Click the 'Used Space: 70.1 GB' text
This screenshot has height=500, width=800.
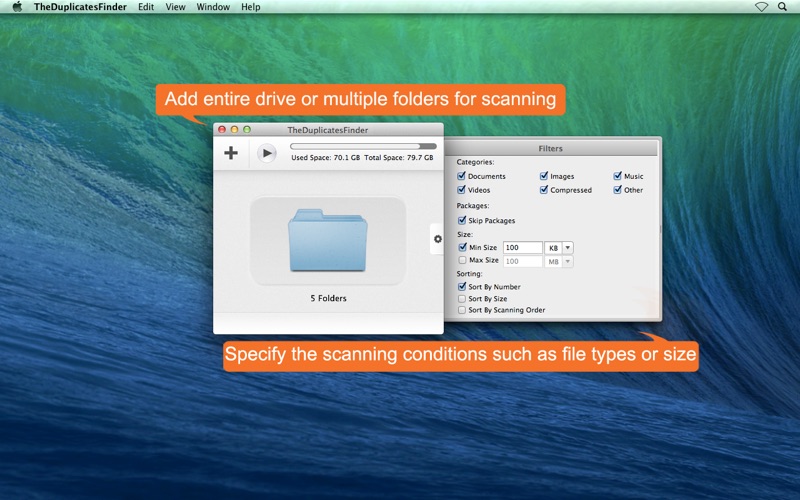pyautogui.click(x=326, y=158)
